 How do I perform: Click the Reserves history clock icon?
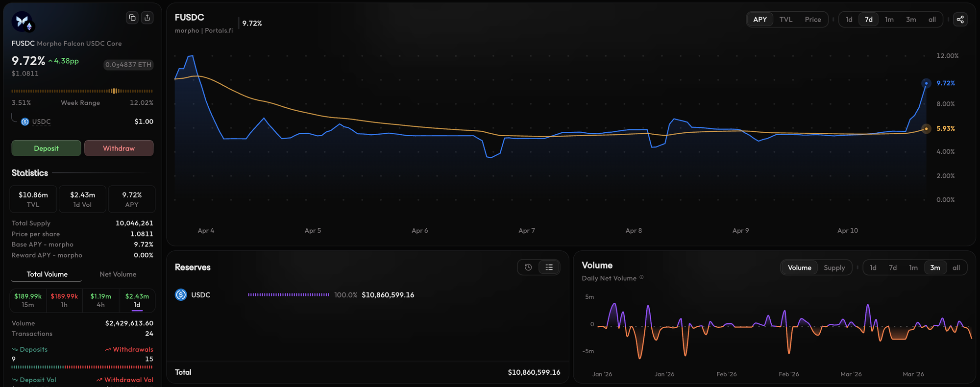(528, 267)
